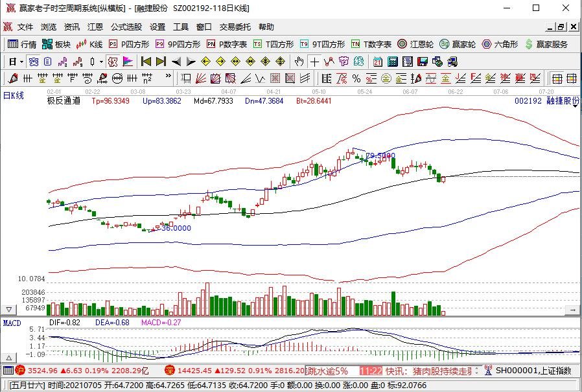Open the 江恩 menu
Image resolution: width=582 pixels, height=392 pixels.
tap(95, 27)
